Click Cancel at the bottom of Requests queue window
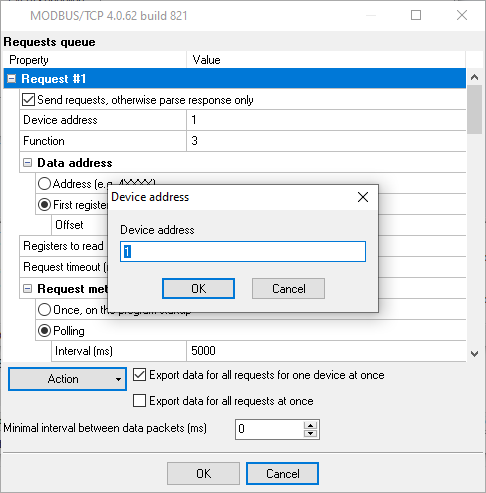 tap(282, 473)
